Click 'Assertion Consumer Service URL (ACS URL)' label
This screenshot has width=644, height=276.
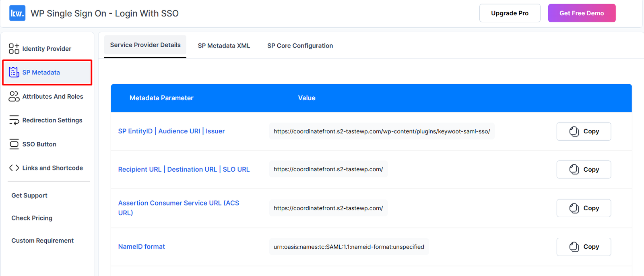click(179, 208)
